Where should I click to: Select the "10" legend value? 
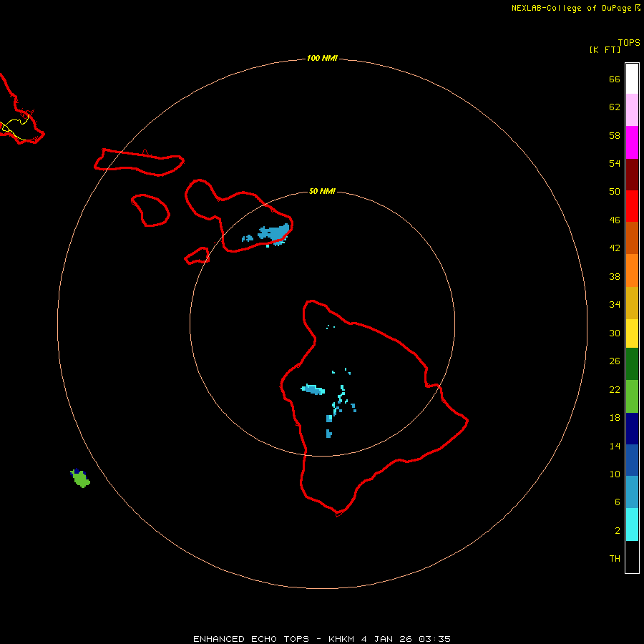(x=615, y=474)
